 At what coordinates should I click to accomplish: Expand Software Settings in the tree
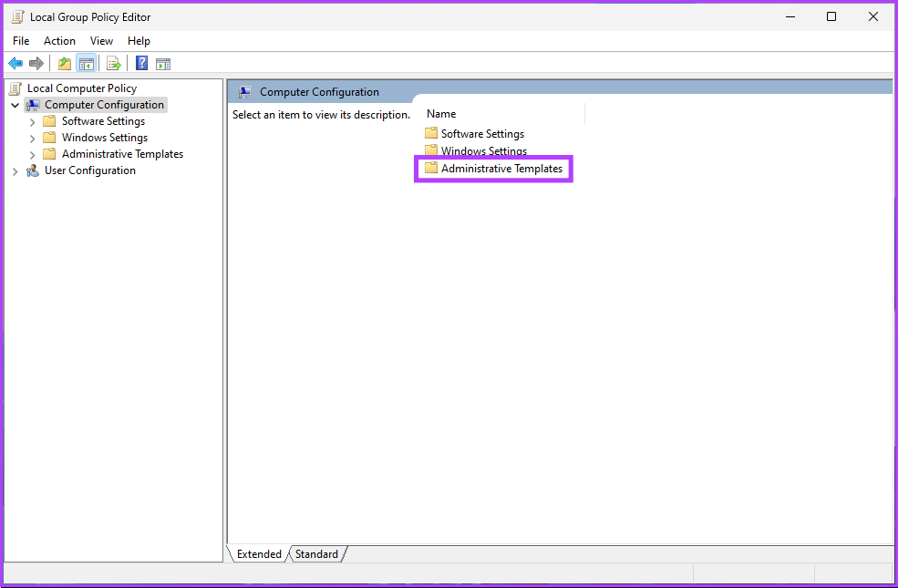32,122
